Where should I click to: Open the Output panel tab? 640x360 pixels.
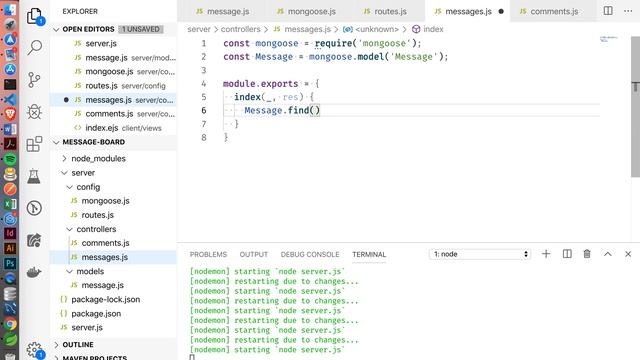pyautogui.click(x=253, y=254)
